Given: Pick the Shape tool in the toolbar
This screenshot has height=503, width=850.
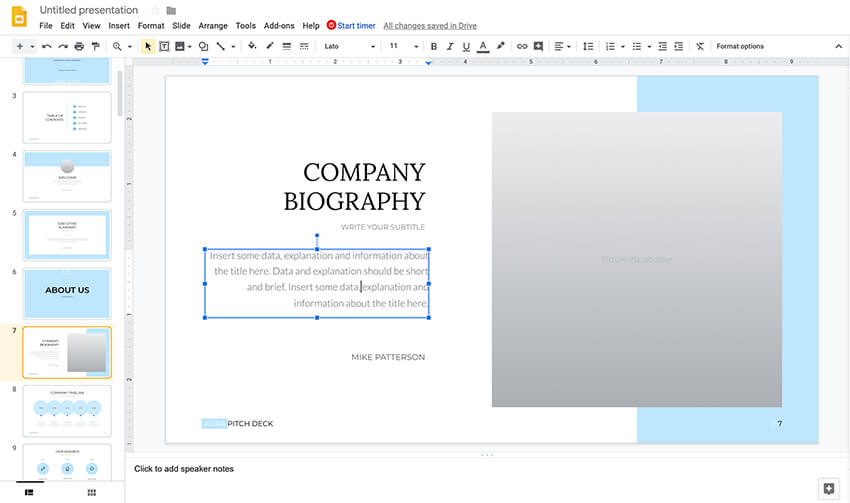Looking at the screenshot, I should tap(203, 46).
